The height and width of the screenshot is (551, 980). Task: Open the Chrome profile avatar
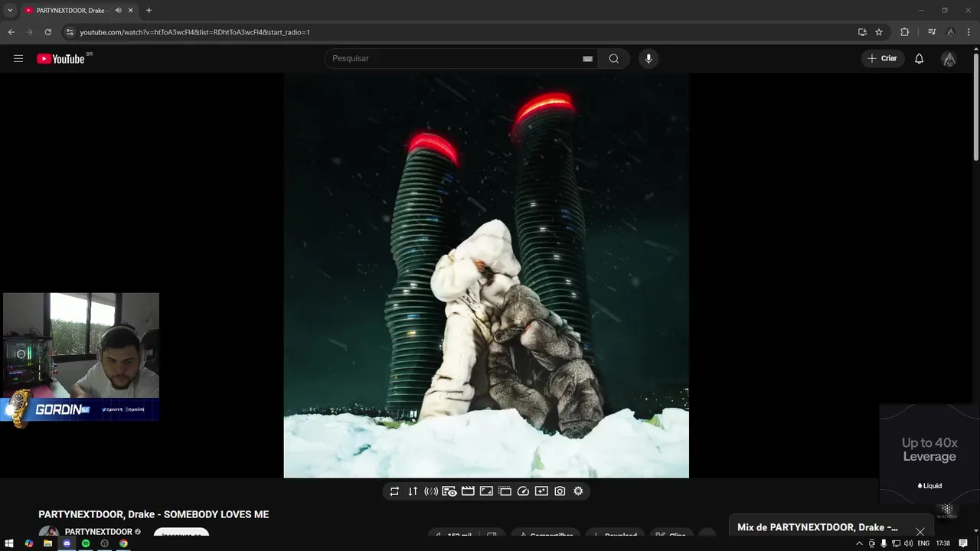pos(950,32)
